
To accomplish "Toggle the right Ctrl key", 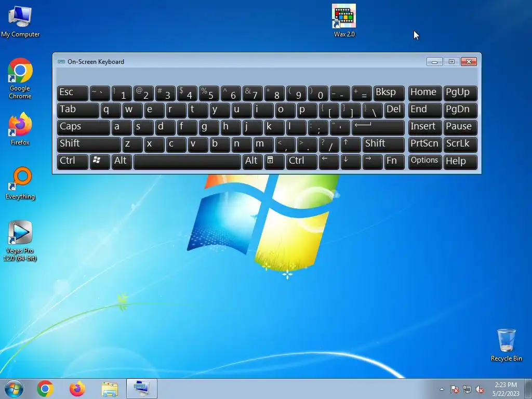I will 302,162.
